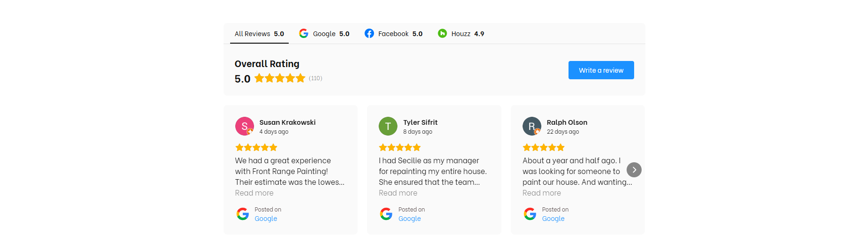Click Tyler Sifrit's green avatar

[388, 126]
